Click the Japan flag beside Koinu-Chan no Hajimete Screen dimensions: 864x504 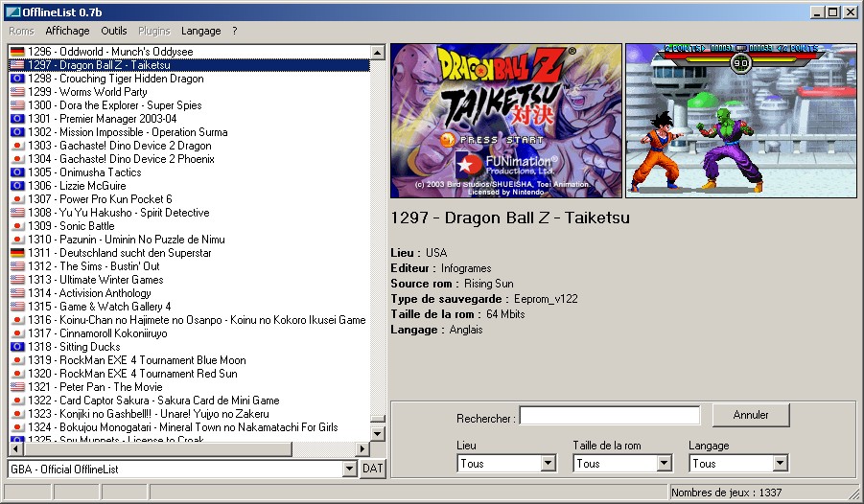(x=17, y=319)
